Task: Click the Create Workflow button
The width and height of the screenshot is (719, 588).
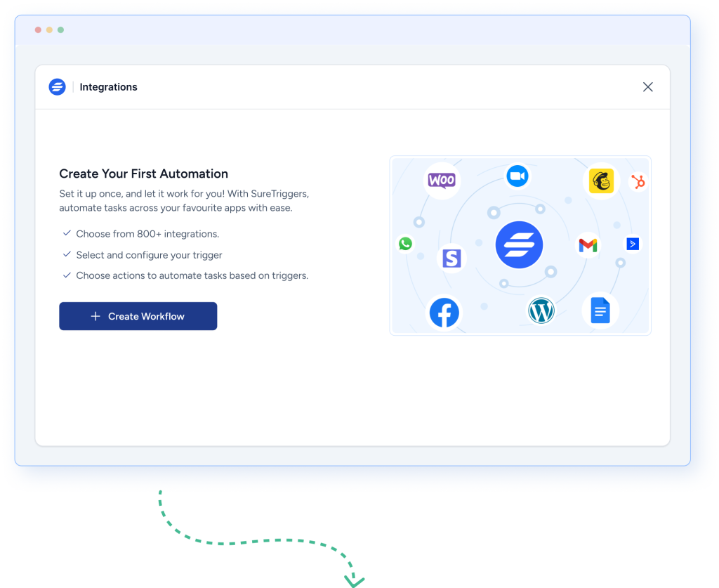Action: tap(138, 316)
